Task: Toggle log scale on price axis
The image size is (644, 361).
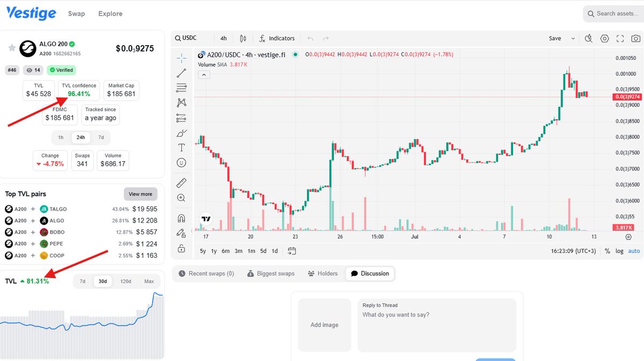Action: click(x=619, y=251)
